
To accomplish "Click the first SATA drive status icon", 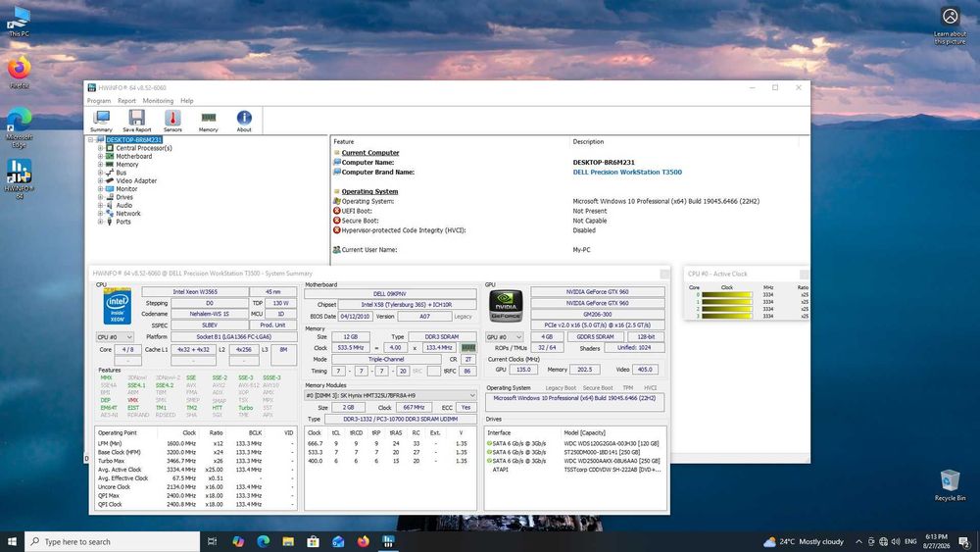I will coord(489,444).
